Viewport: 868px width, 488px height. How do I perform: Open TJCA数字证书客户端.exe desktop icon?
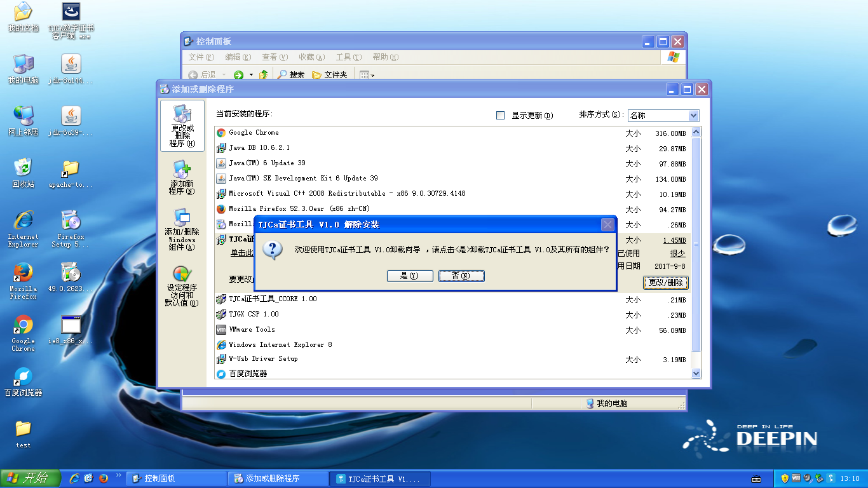71,20
